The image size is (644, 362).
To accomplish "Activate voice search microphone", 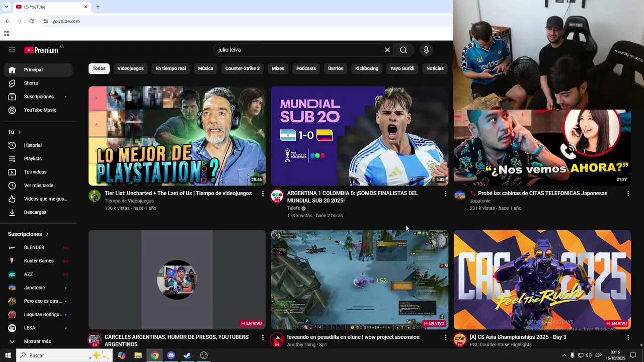I will [x=426, y=50].
